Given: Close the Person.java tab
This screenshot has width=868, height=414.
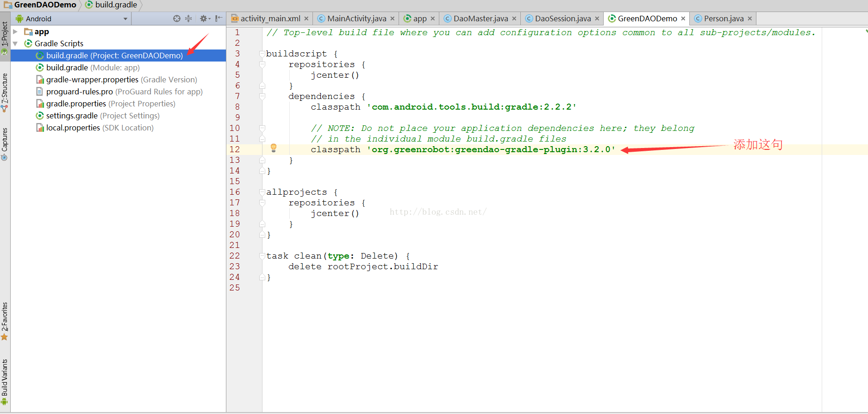Looking at the screenshot, I should click(x=749, y=19).
